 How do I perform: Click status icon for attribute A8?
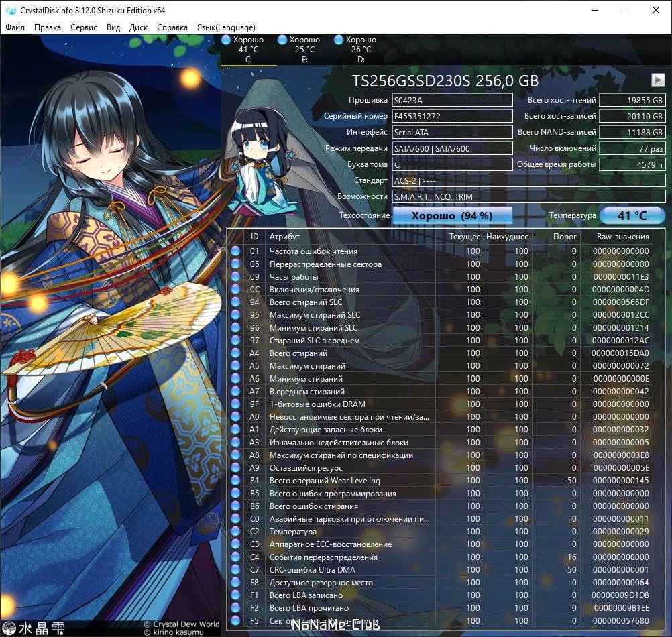(235, 455)
